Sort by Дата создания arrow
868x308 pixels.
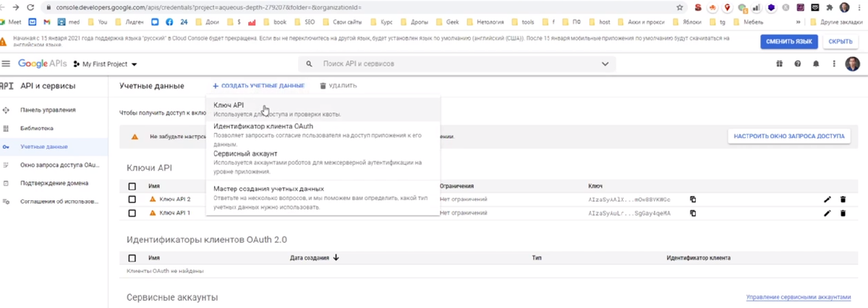(336, 257)
